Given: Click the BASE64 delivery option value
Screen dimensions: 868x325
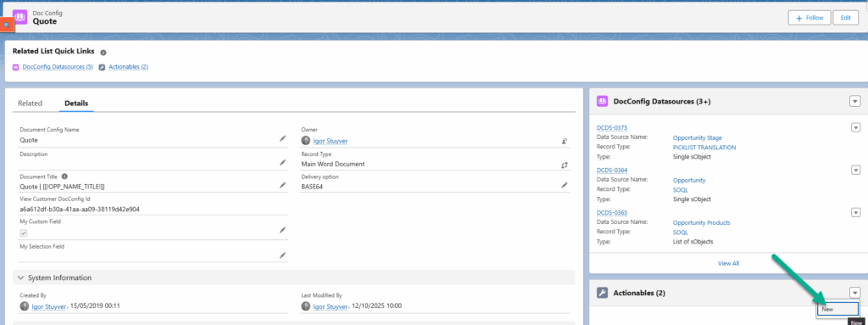Looking at the screenshot, I should (312, 187).
